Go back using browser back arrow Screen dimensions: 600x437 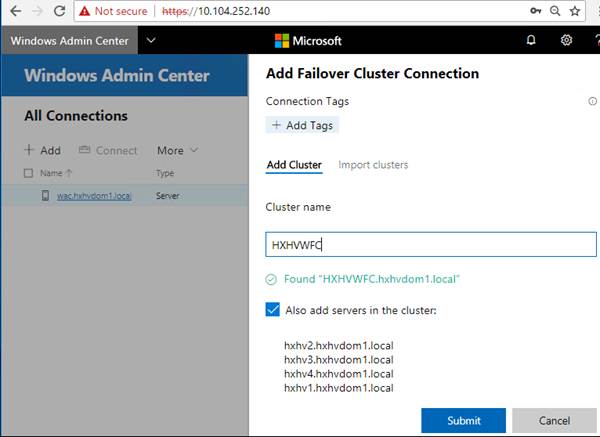[16, 11]
